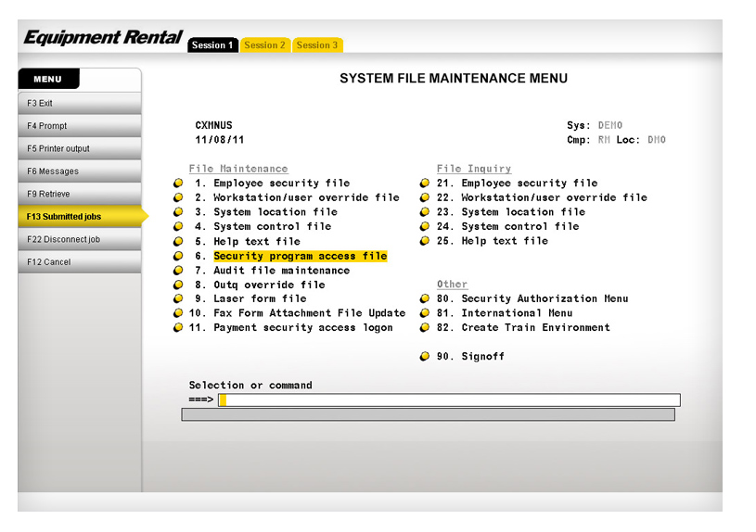Focus the Selection or command input field
The width and height of the screenshot is (756, 532).
click(449, 400)
